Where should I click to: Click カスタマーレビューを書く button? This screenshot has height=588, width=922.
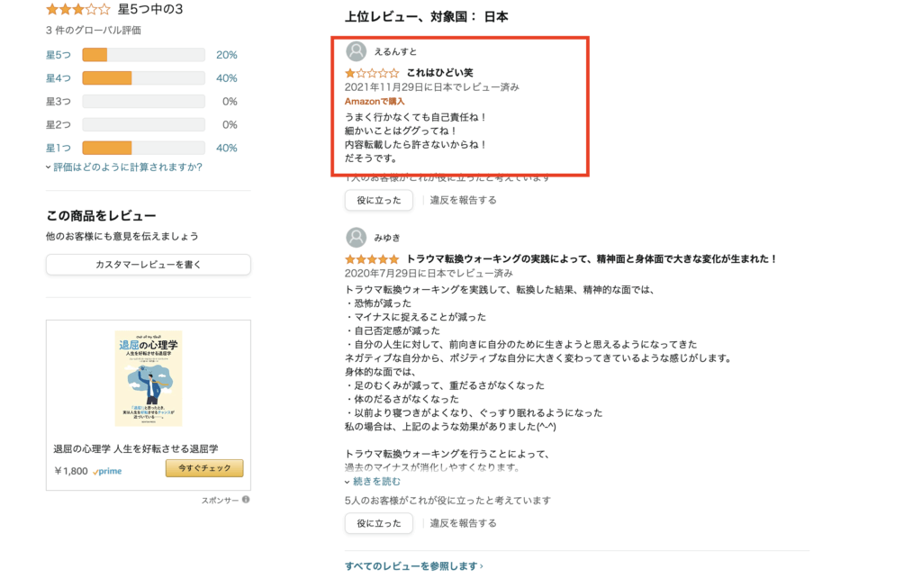click(149, 265)
